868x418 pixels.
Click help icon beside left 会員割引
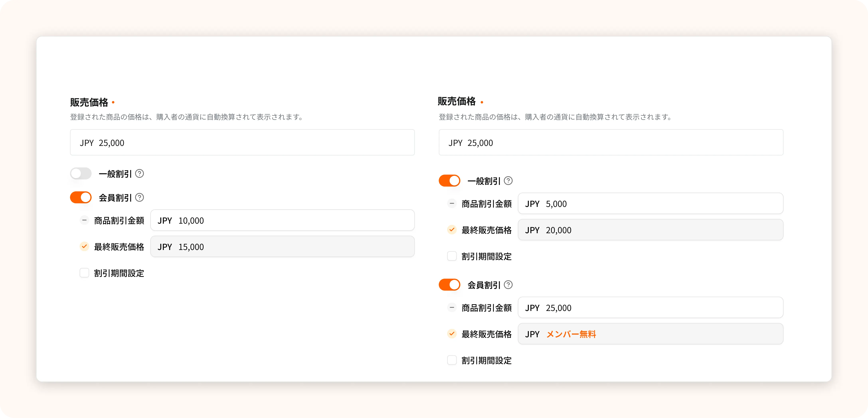tap(139, 198)
